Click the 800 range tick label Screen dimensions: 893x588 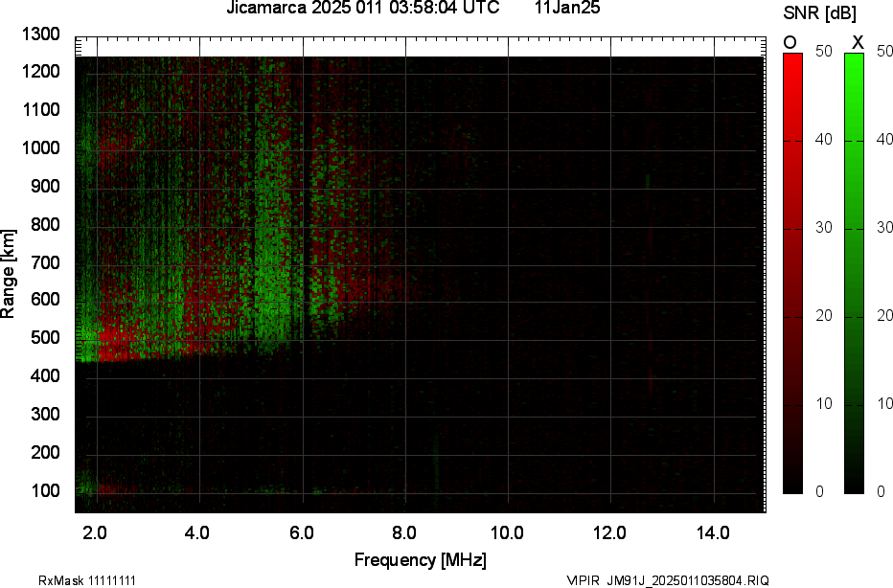click(x=45, y=224)
